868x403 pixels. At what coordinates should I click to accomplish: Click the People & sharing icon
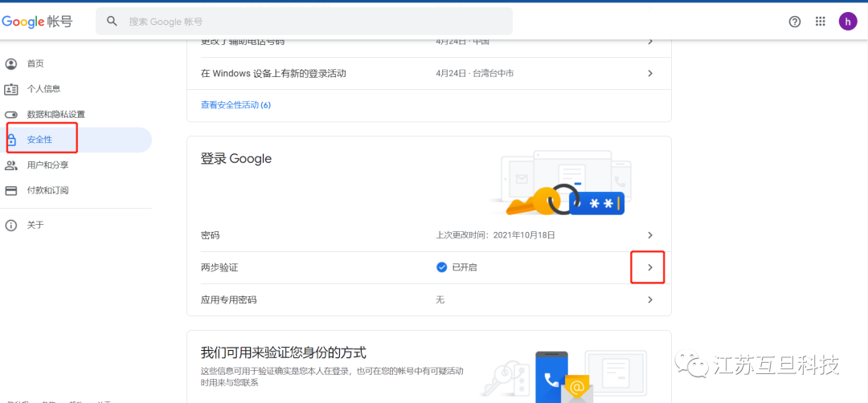pos(11,165)
